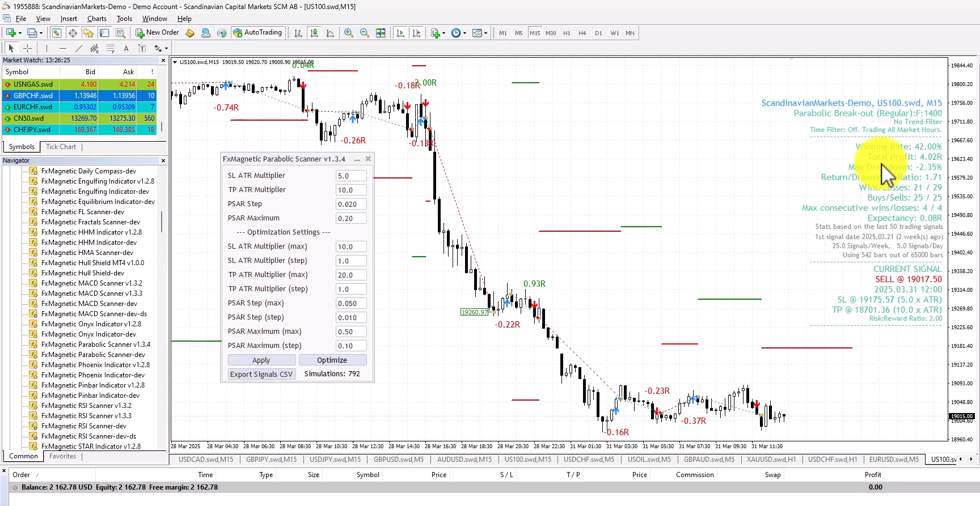This screenshot has height=506, width=980.
Task: Switch to the Tick Chart tab
Action: 61,147
